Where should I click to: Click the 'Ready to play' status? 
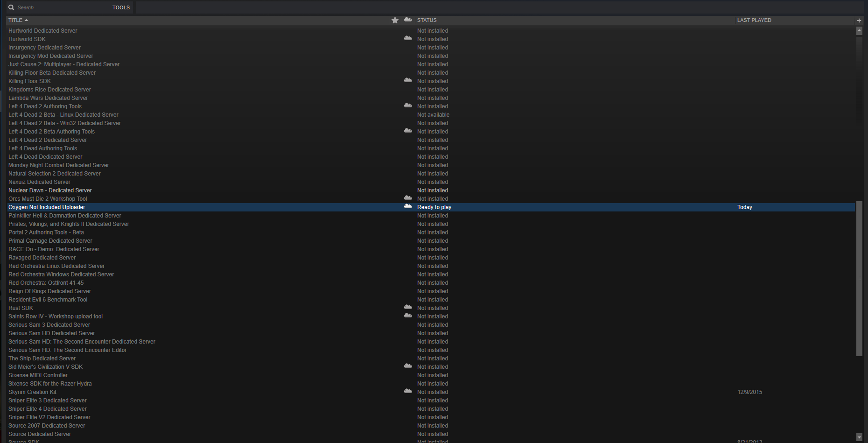[434, 207]
